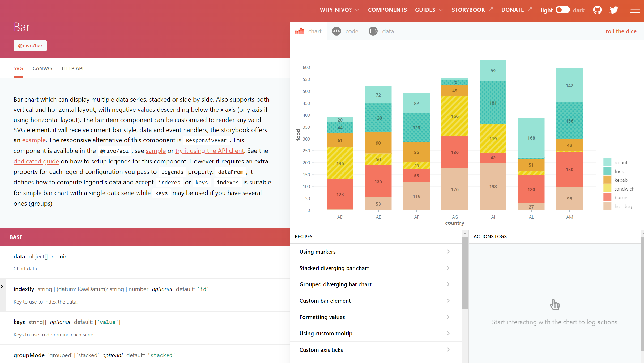Click the Storybook external link icon
Screen dimensions: 644x363
pos(490,10)
